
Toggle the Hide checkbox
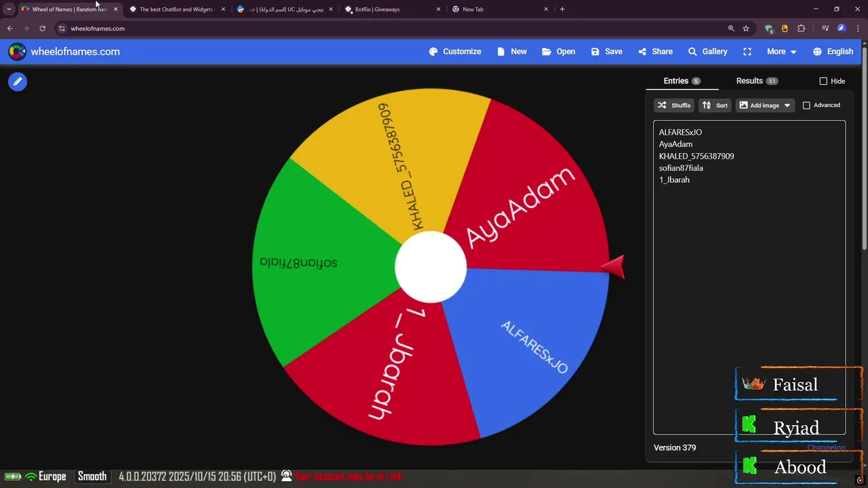click(x=823, y=81)
